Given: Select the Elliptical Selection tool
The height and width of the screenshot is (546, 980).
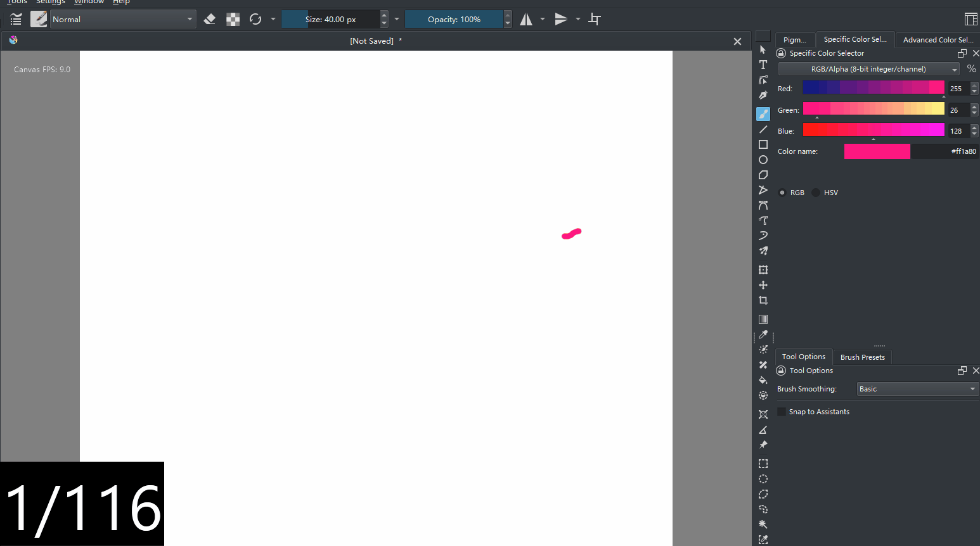Looking at the screenshot, I should click(763, 479).
